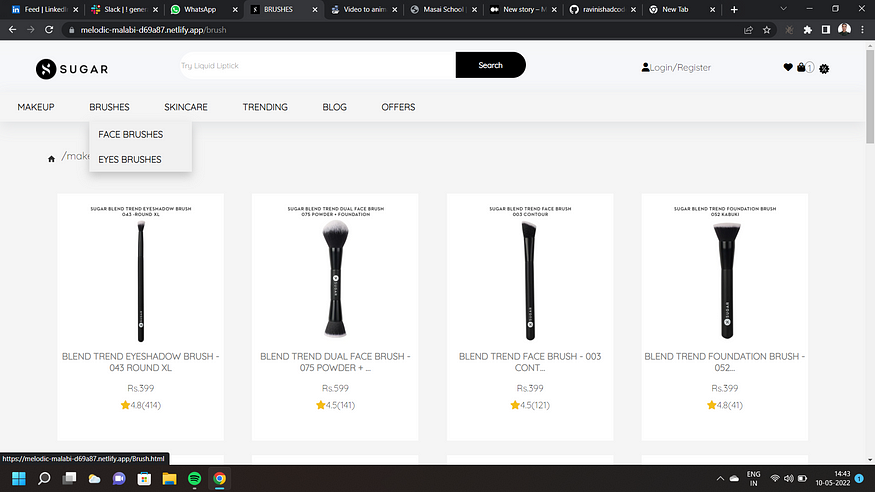Open Task View in the taskbar
Viewport: 875px width, 492px height.
(69, 479)
